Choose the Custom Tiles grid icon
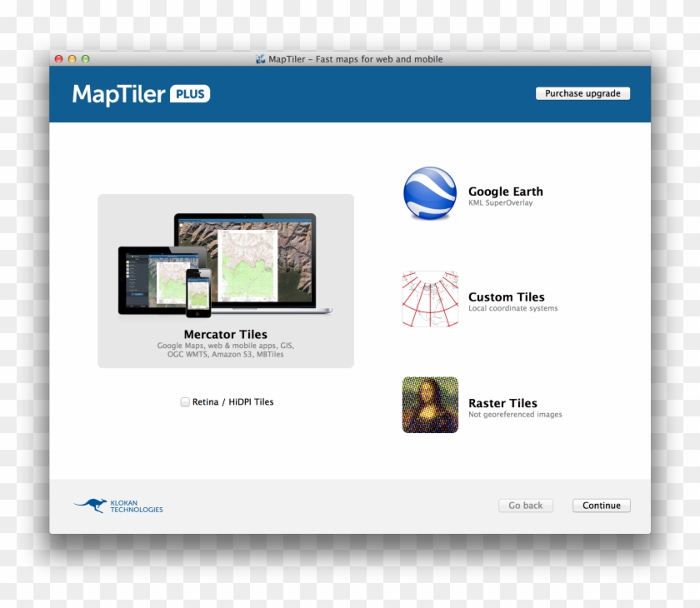The height and width of the screenshot is (608, 700). 430,298
